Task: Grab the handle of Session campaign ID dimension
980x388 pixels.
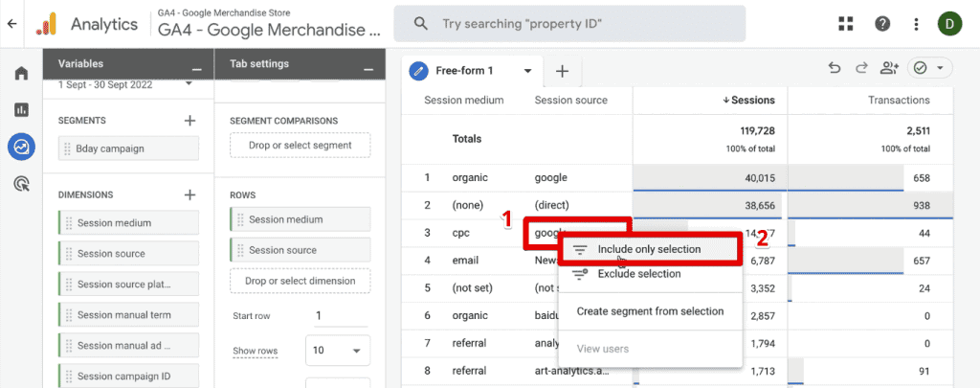Action: [x=69, y=377]
